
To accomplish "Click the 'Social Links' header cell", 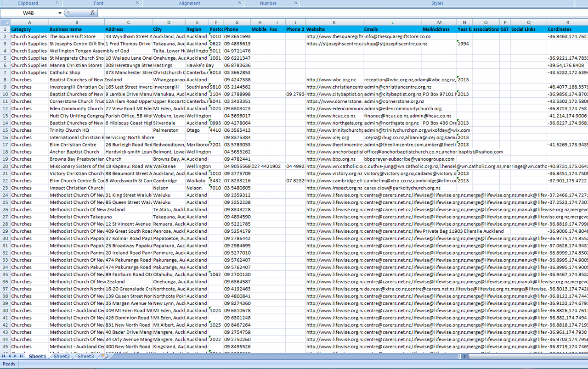I will (529, 29).
